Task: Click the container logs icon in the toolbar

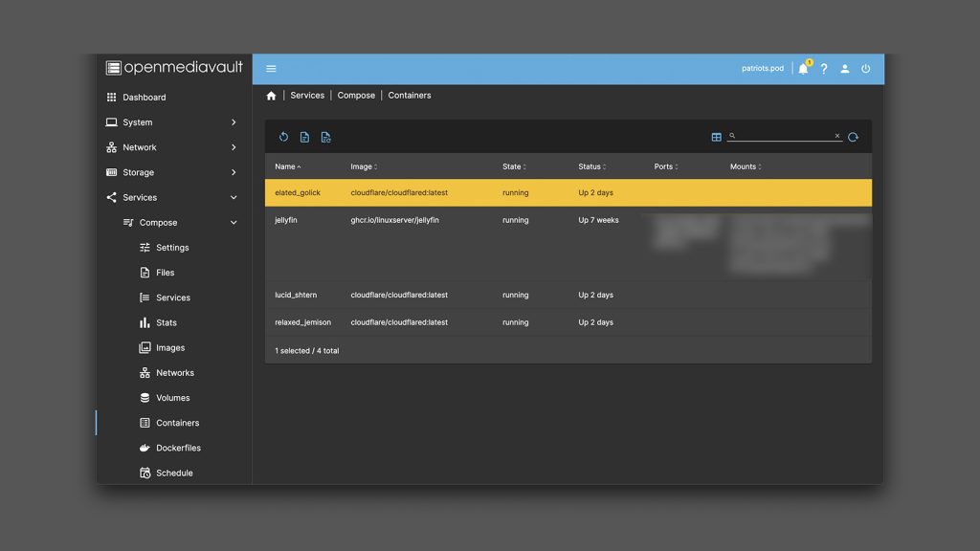Action: point(325,136)
